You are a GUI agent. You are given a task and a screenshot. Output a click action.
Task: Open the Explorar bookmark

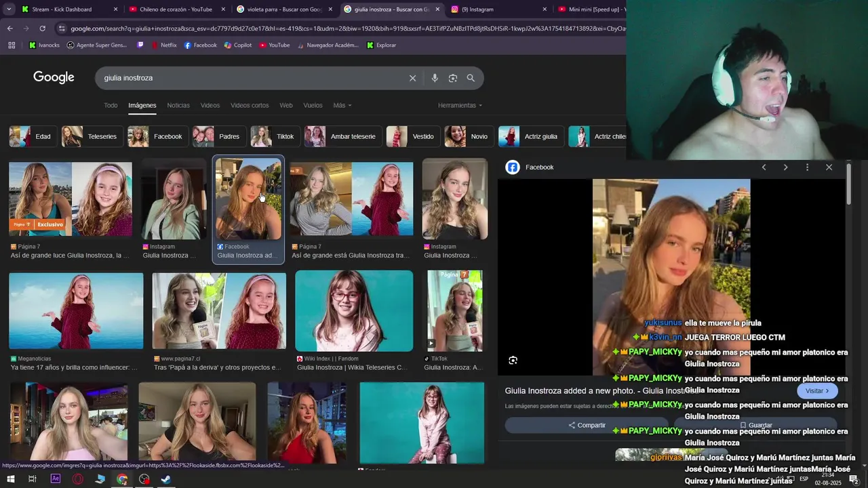(x=381, y=45)
